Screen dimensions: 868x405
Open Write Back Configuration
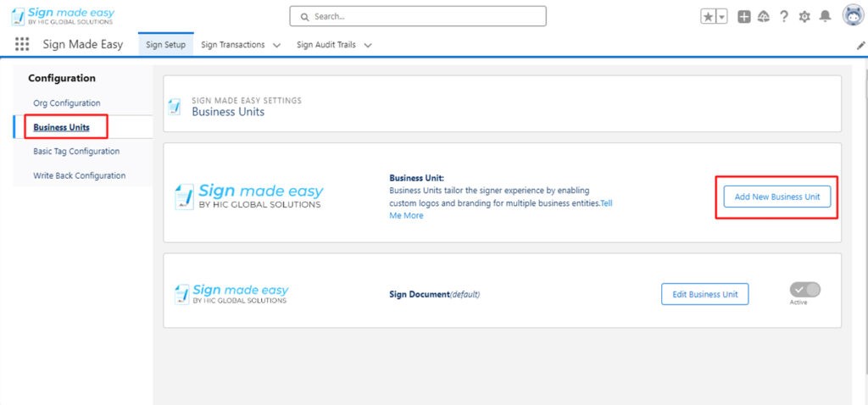[x=79, y=175]
